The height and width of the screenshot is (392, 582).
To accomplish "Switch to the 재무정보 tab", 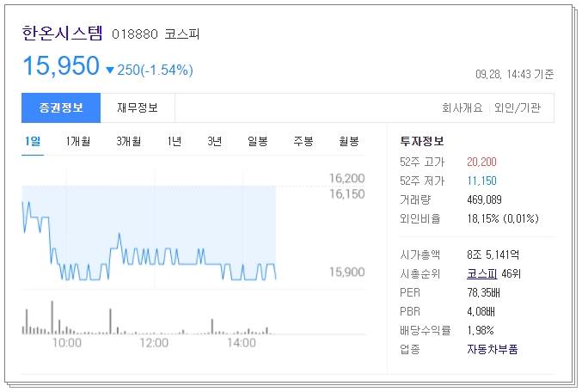I will point(138,107).
